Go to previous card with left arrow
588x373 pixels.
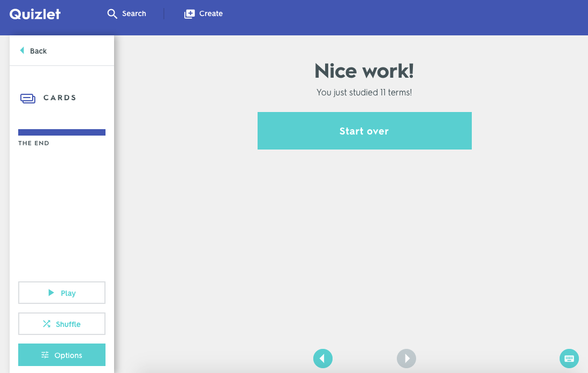(x=323, y=359)
